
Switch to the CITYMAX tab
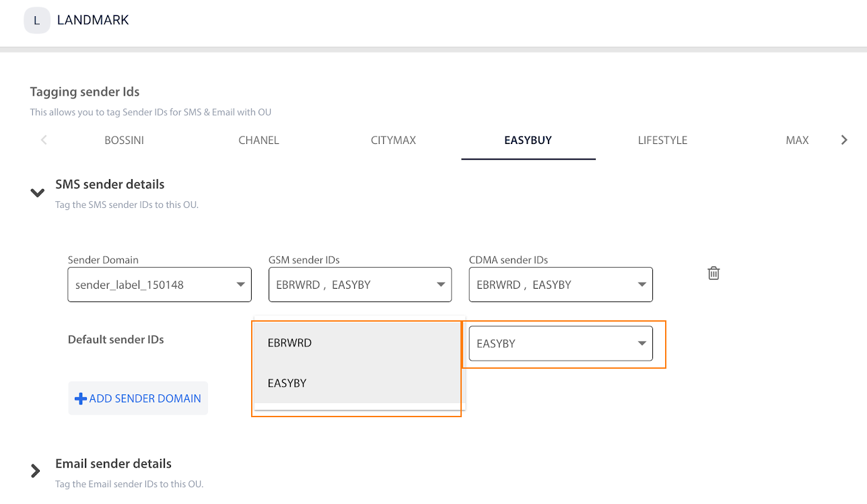pos(394,141)
